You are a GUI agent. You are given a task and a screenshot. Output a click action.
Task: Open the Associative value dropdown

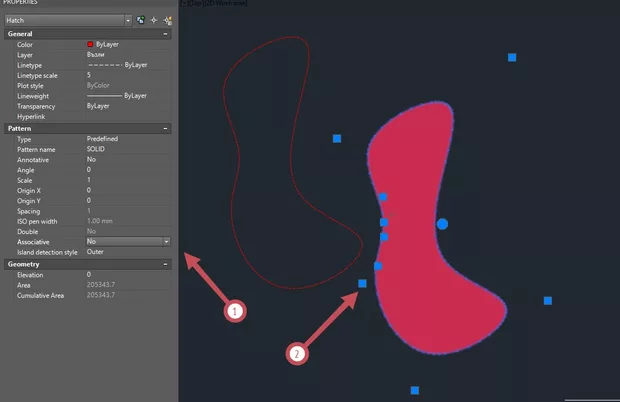166,242
